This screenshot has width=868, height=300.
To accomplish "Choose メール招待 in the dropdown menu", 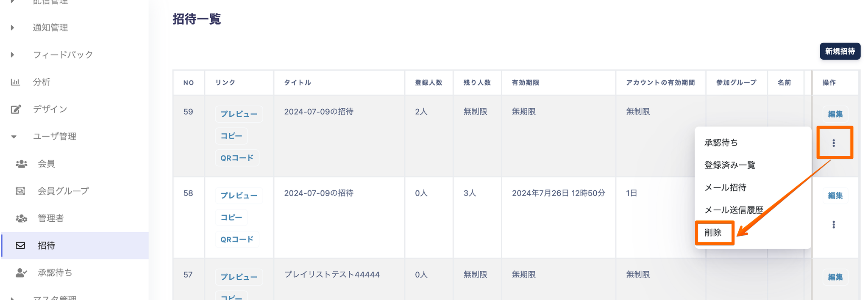I will [x=725, y=187].
